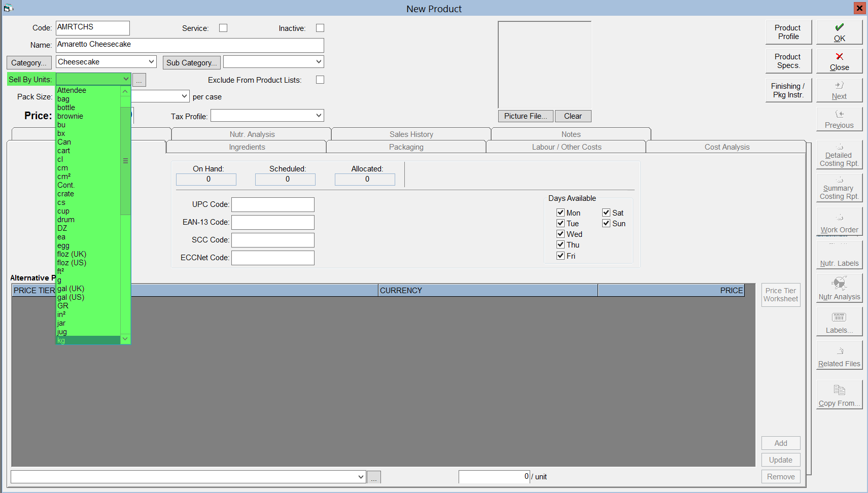Uncheck Tue in Days Available
This screenshot has width=868, height=493.
point(561,223)
